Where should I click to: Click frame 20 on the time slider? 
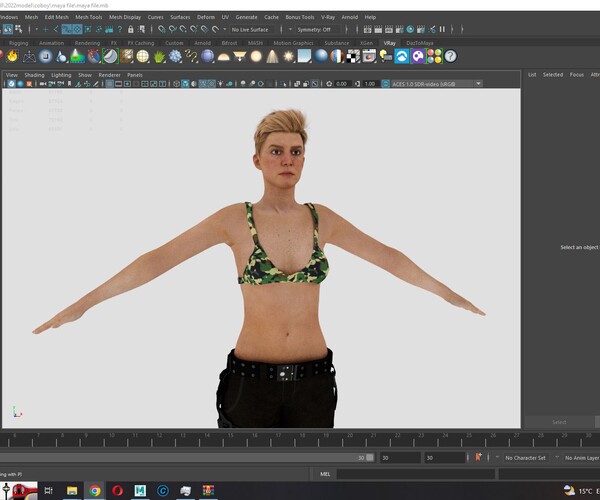click(350, 436)
